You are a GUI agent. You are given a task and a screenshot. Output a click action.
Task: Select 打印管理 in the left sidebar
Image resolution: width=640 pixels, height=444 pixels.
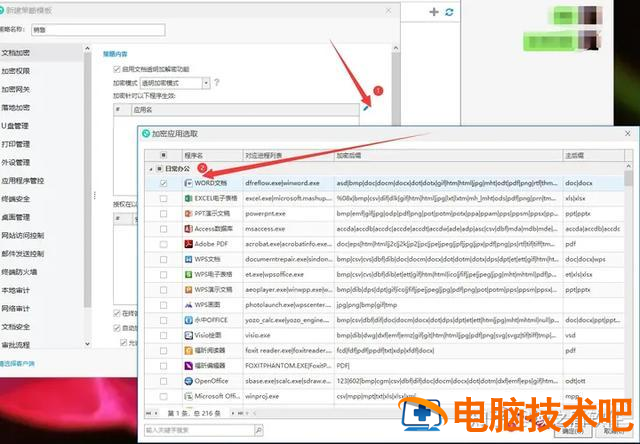pos(16,144)
